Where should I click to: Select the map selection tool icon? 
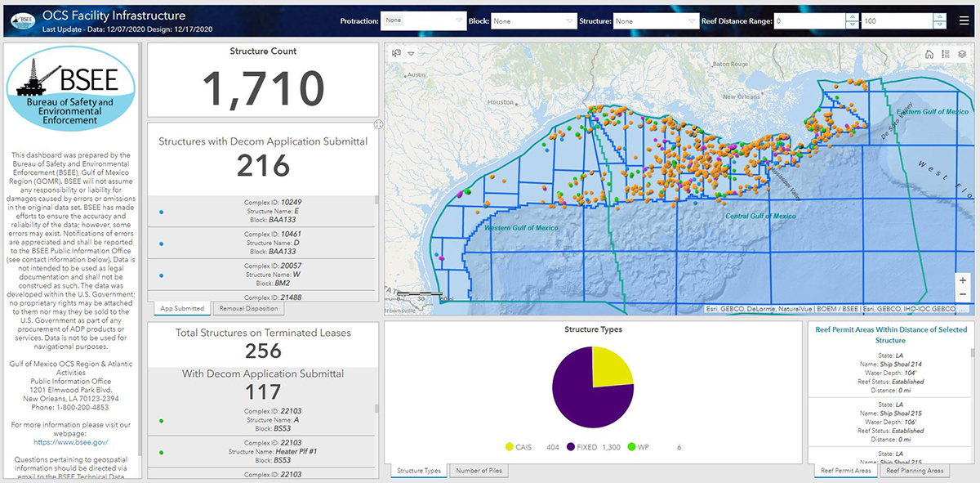coord(396,53)
